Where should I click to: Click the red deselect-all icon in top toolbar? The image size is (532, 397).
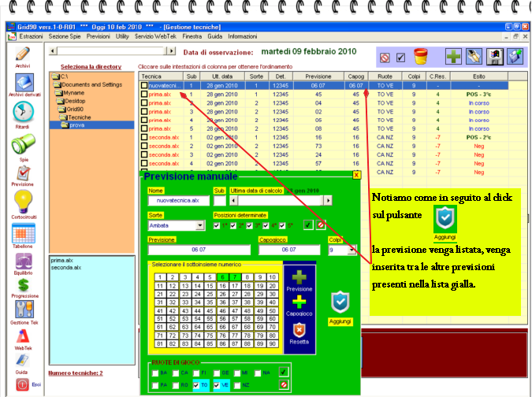pyautogui.click(x=385, y=58)
